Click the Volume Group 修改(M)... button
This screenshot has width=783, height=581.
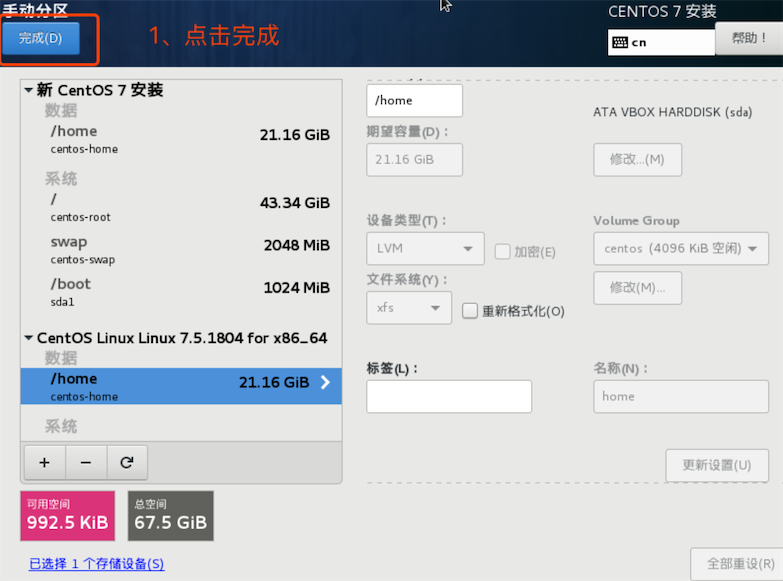tap(637, 288)
